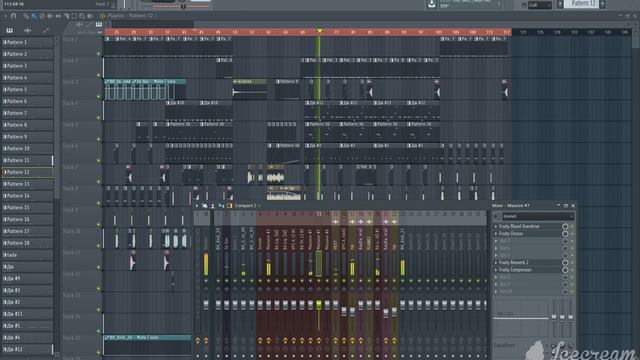Open the Compact 2 mixer layout dropdown

click(x=247, y=206)
